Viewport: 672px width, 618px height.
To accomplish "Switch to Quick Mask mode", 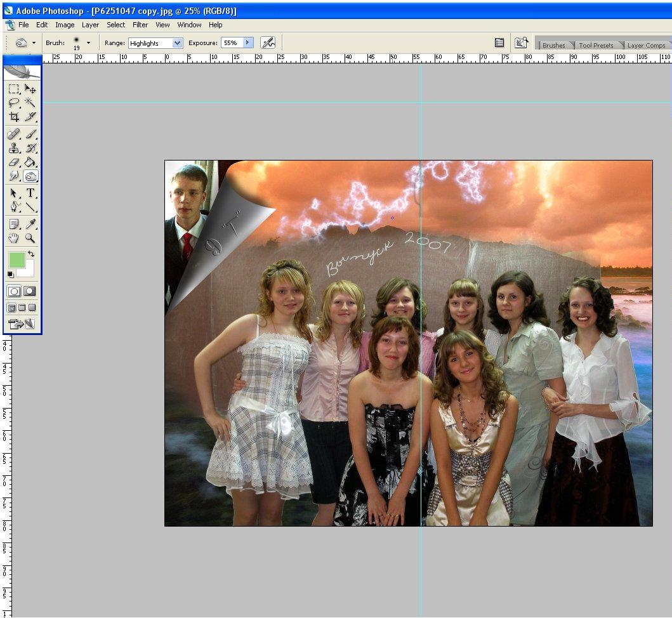I will 30,291.
